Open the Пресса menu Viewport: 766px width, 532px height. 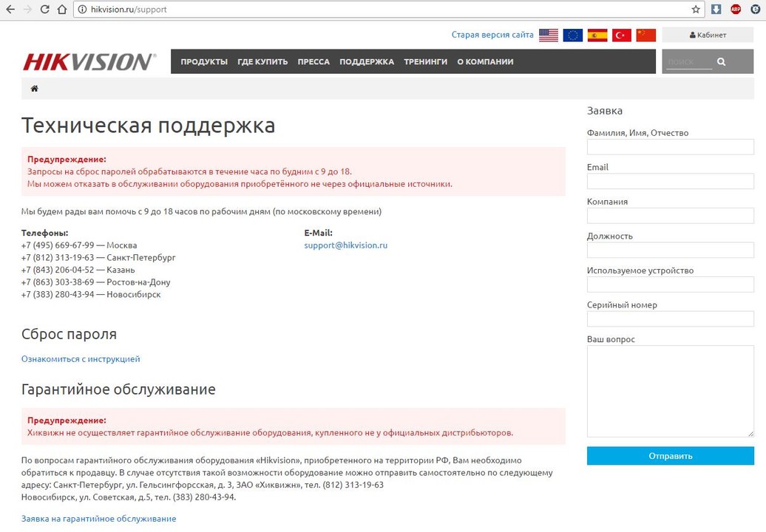point(313,62)
